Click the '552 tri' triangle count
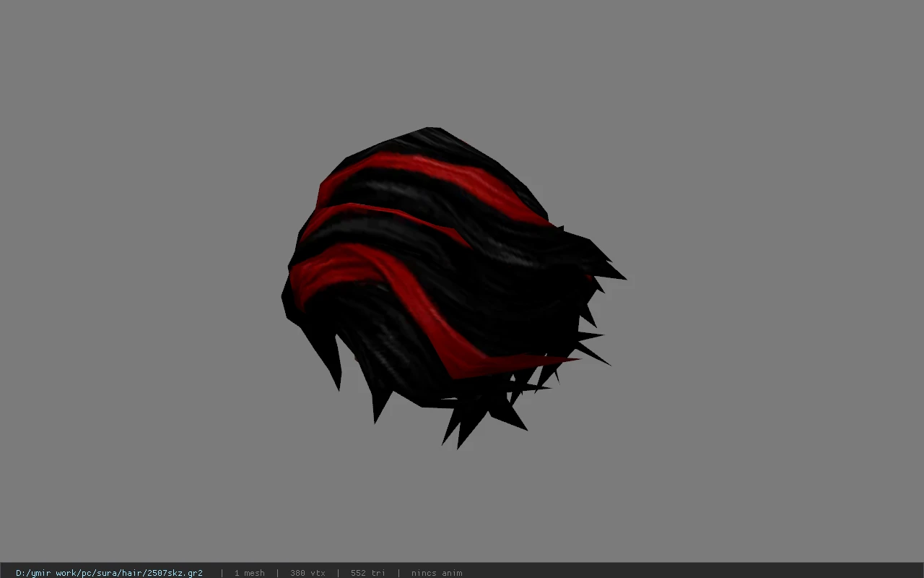The image size is (924, 578). point(368,573)
